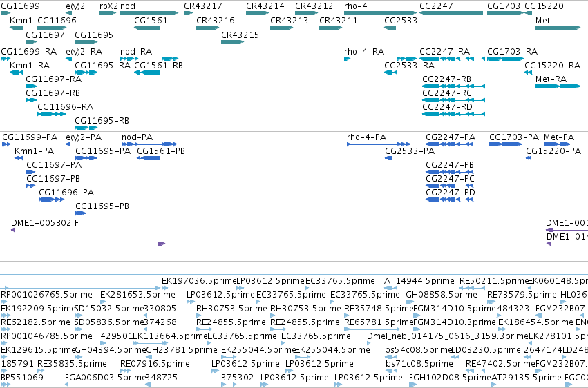The image size is (588, 388).
Task: Select the CG11696-RA transcript label
Action: (x=65, y=107)
